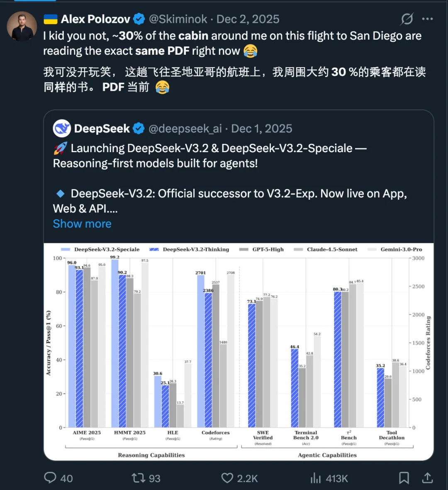Open the view analytics bar icon
This screenshot has height=490, width=448.
point(316,478)
